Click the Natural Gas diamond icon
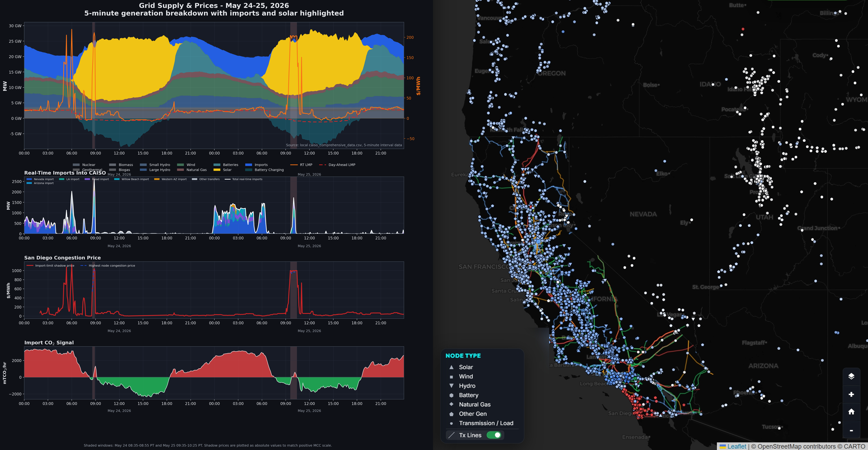 coord(452,404)
